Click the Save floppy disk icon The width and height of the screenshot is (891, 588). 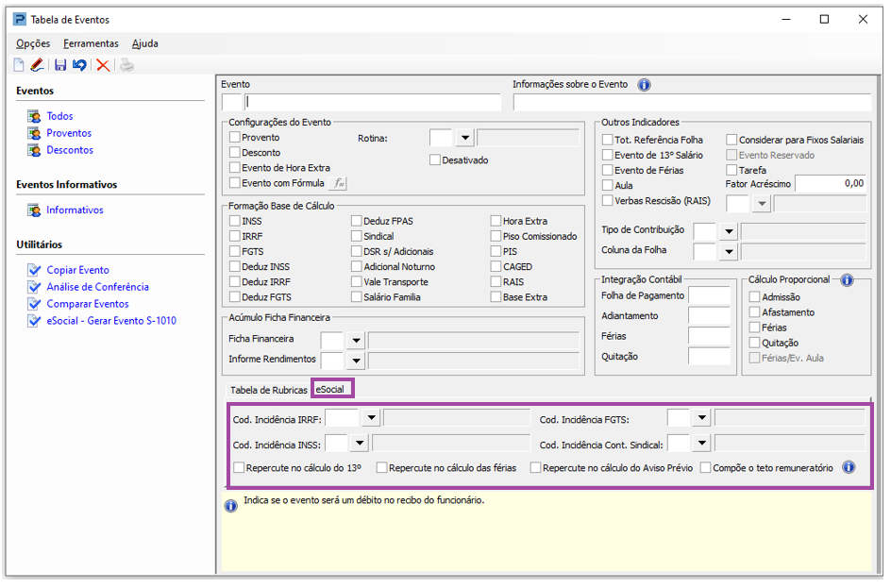(60, 65)
